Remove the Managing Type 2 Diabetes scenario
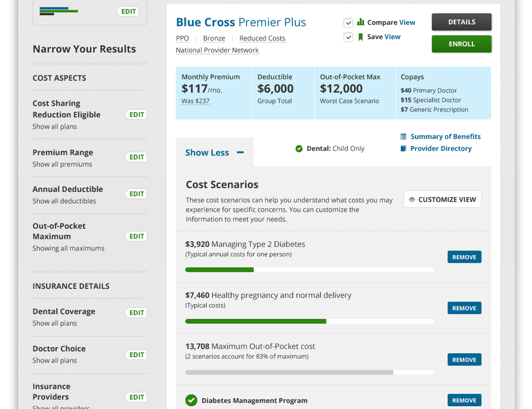Viewport: 532px width, 409px height. click(464, 257)
